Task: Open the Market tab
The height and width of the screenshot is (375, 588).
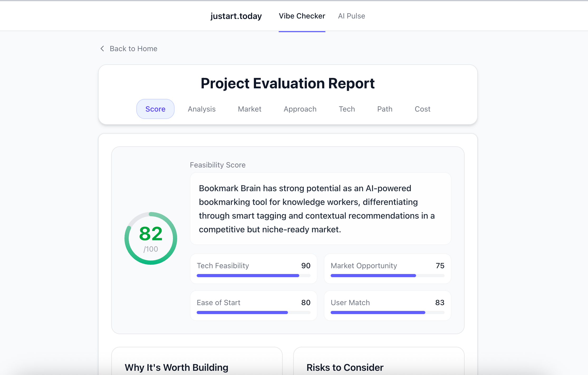Action: tap(249, 109)
